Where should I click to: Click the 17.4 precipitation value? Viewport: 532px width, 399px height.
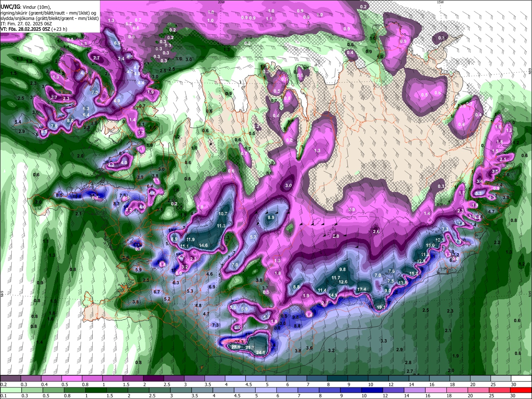tap(362, 289)
